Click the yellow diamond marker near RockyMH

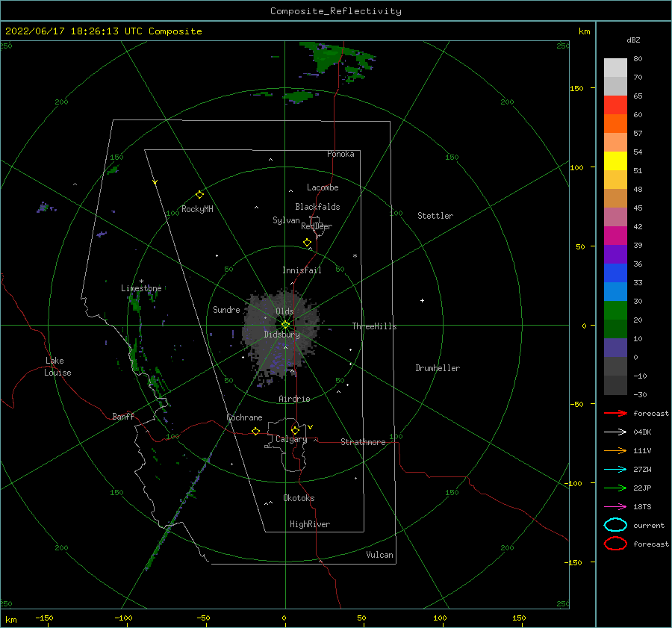pyautogui.click(x=199, y=195)
